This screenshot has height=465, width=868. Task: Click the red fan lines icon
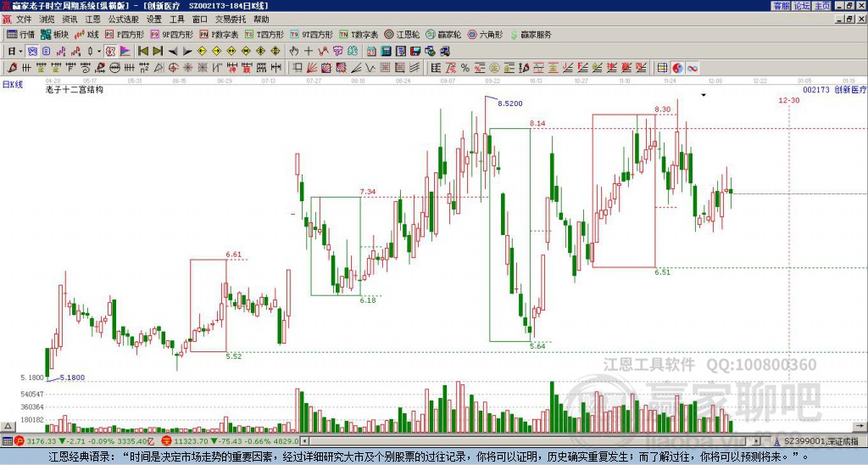click(x=312, y=68)
